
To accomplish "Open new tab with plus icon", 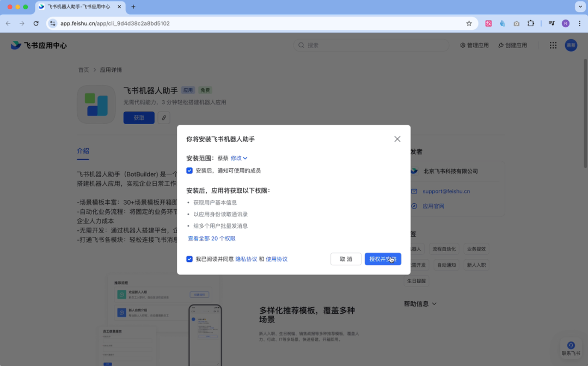I will [133, 7].
